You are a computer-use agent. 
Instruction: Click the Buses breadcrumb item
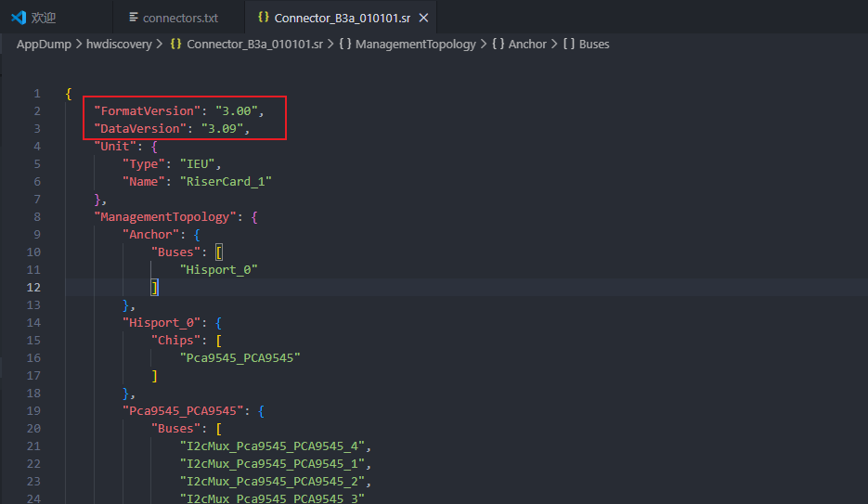click(x=594, y=45)
